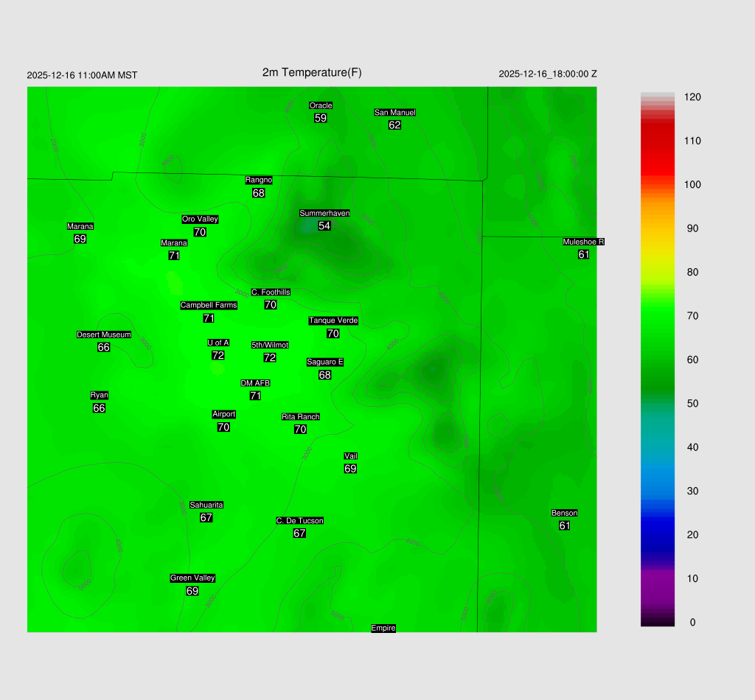755x700 pixels.
Task: Click the Muleshoe R station label
Action: [583, 242]
